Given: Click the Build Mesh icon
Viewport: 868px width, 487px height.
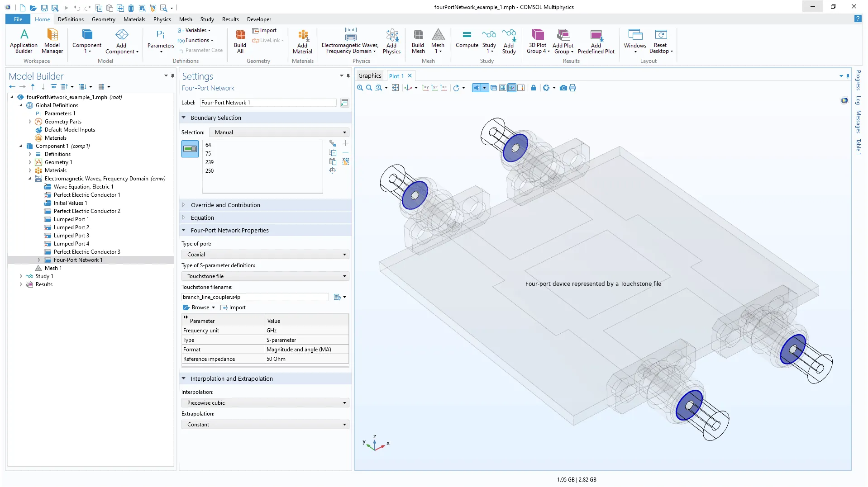Looking at the screenshot, I should point(418,41).
